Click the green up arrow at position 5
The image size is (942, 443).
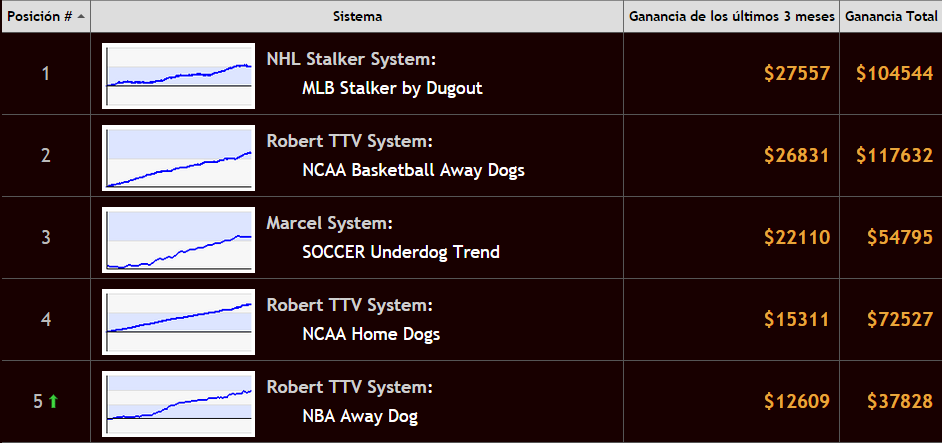pos(53,402)
